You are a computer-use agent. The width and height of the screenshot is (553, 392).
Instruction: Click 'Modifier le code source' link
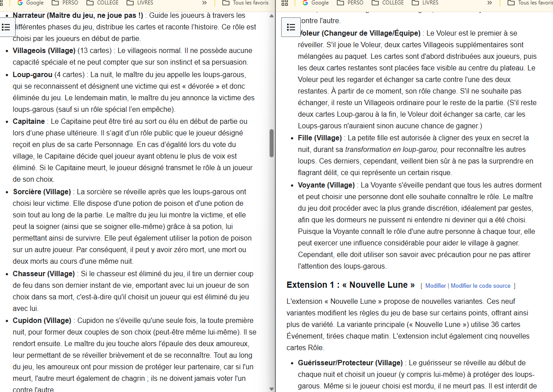coord(480,286)
